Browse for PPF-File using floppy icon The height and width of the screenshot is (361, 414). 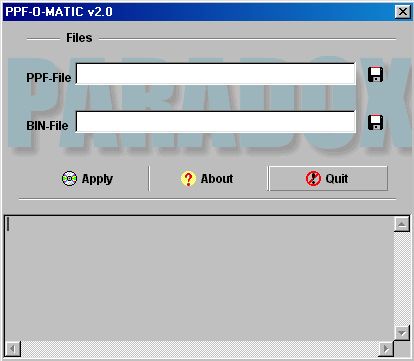pyautogui.click(x=375, y=74)
